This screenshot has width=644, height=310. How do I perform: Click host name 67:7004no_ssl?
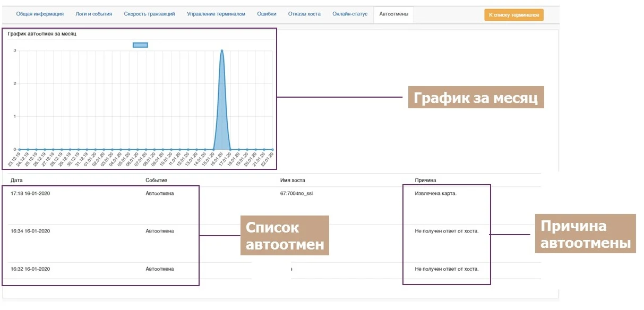tap(296, 194)
